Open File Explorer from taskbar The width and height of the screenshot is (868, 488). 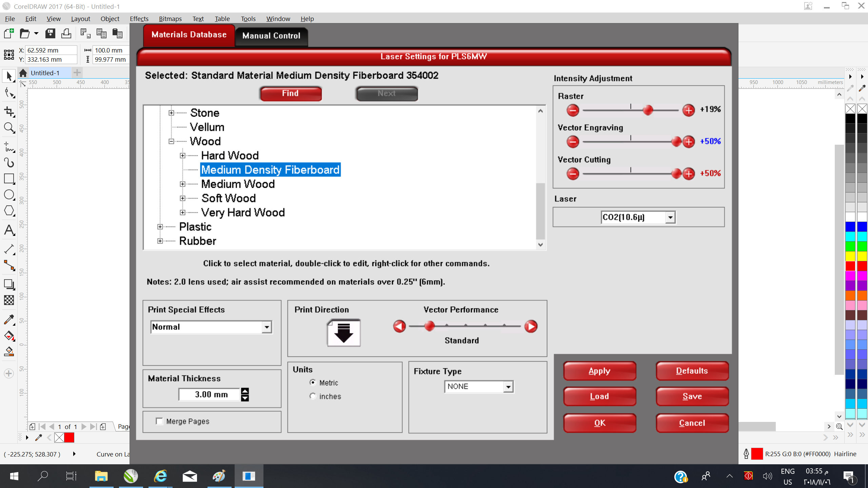click(x=101, y=476)
